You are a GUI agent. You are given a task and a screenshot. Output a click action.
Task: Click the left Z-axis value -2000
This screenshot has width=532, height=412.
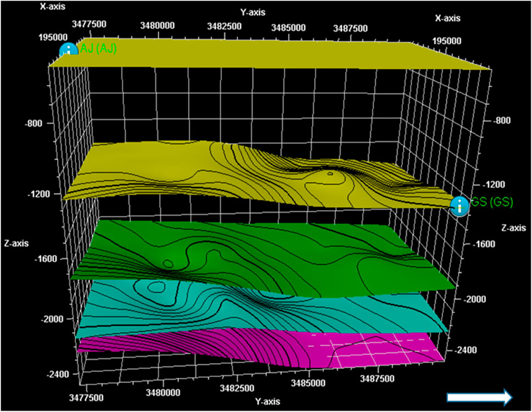point(51,319)
